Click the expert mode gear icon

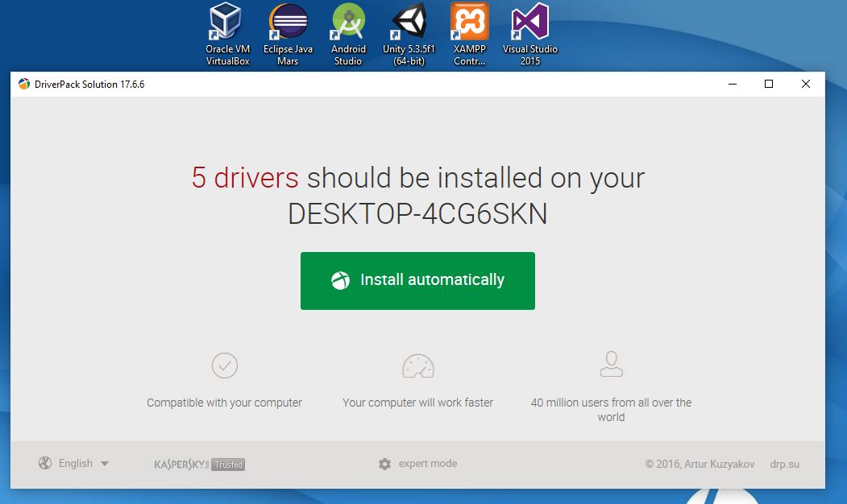[384, 464]
